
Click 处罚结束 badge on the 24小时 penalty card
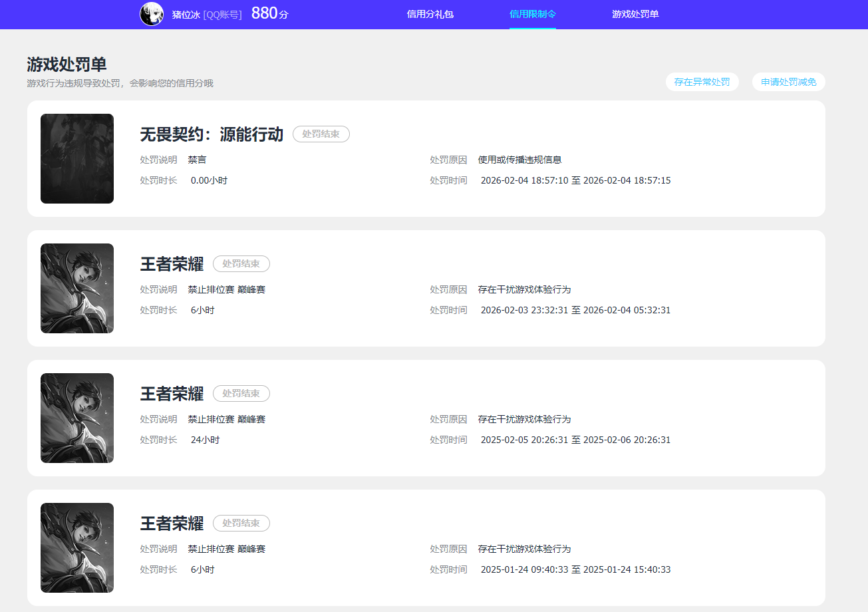pos(241,393)
